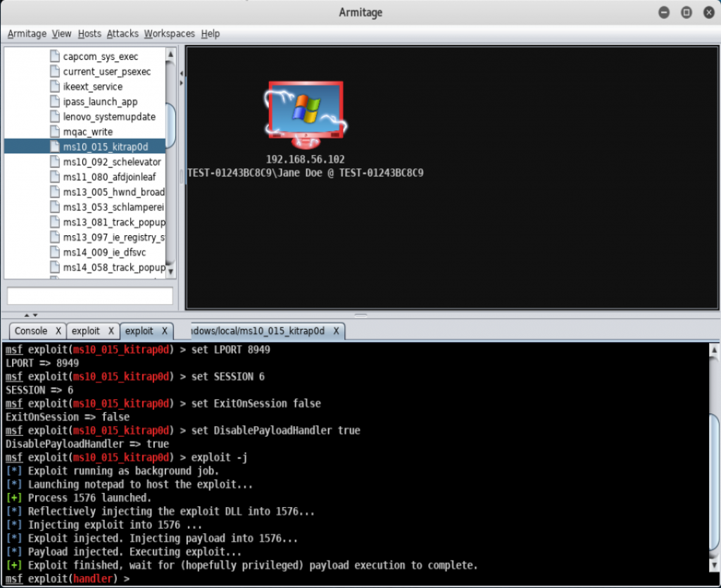Image resolution: width=721 pixels, height=588 pixels.
Task: Select ms14_009_ie_dfsvc module name
Action: (104, 252)
